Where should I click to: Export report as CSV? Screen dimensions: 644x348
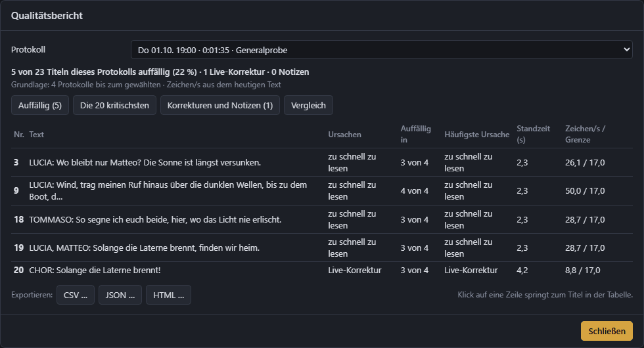[76, 295]
